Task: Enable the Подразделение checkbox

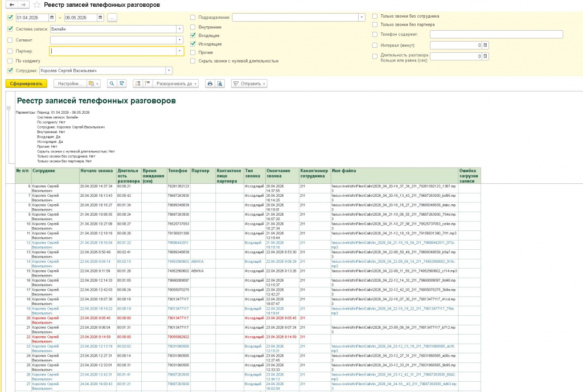Action: [192, 18]
